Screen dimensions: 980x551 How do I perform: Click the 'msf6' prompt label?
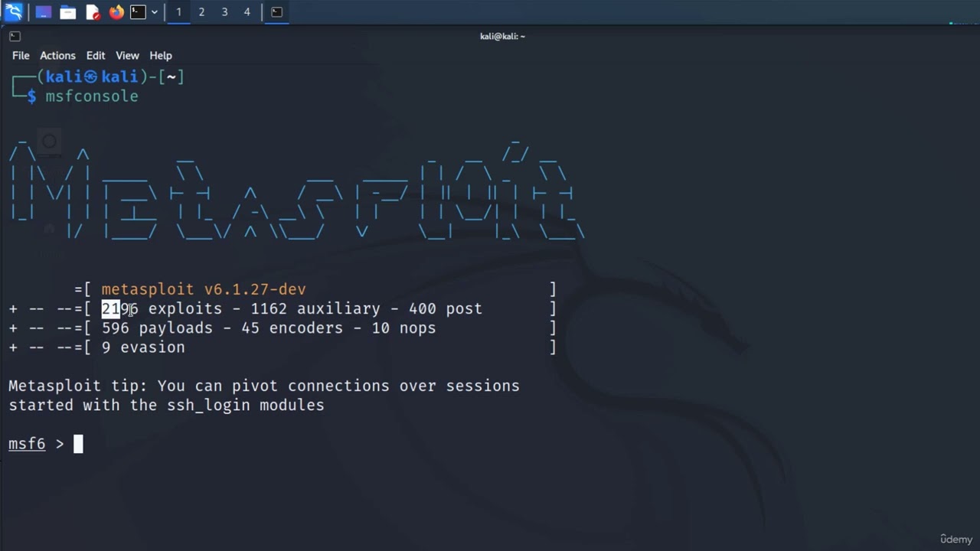27,444
